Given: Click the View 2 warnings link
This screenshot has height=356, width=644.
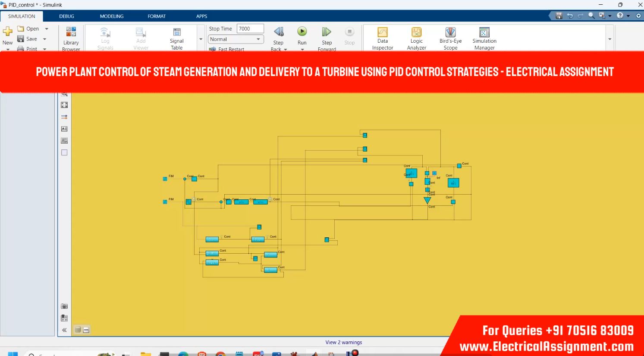Looking at the screenshot, I should click(x=343, y=342).
